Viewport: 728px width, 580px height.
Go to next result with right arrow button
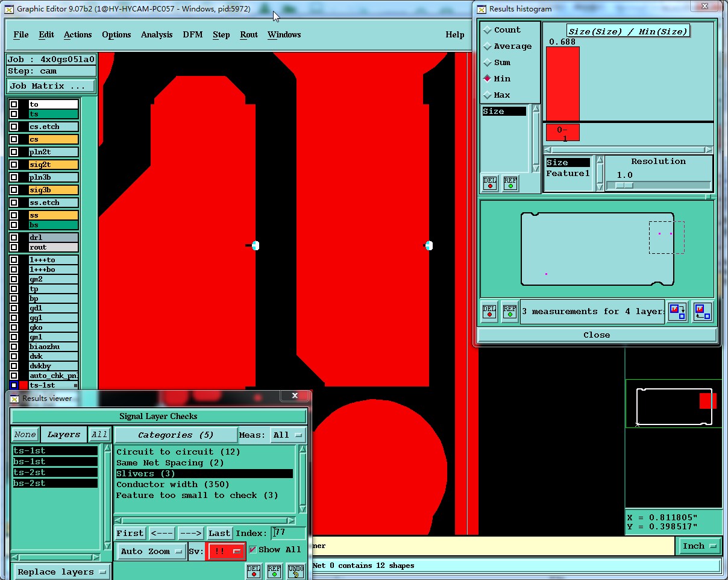coord(190,533)
